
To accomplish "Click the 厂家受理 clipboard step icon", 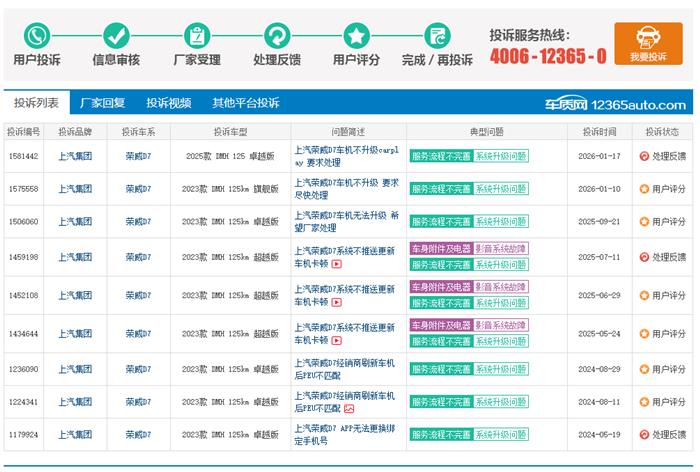I will (x=197, y=36).
